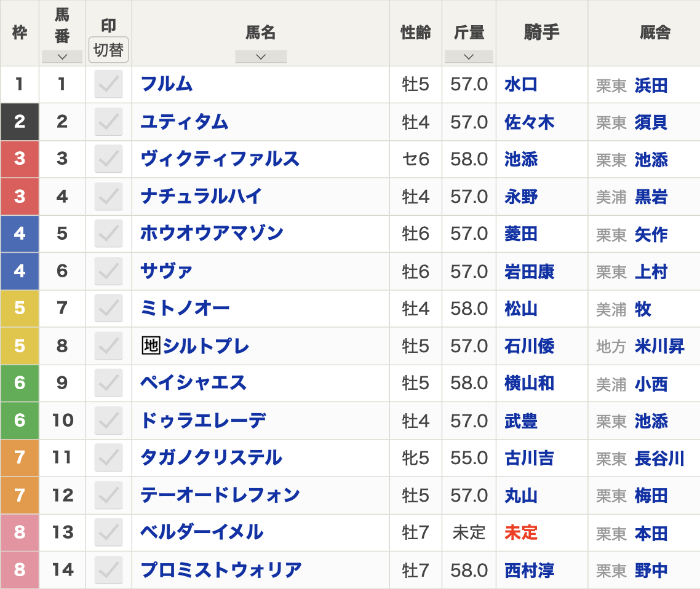Open jockey 水口 profile link

521,85
